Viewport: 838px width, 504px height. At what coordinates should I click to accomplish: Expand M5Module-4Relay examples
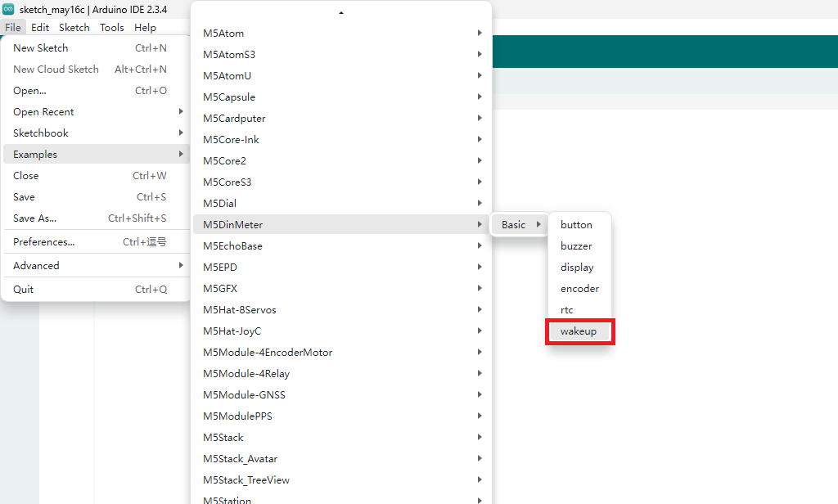(341, 374)
